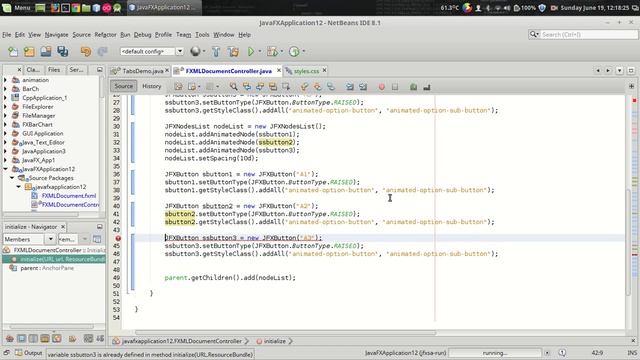
Task: Click the Toggle Rectangular Selection icon
Action: 286,87
